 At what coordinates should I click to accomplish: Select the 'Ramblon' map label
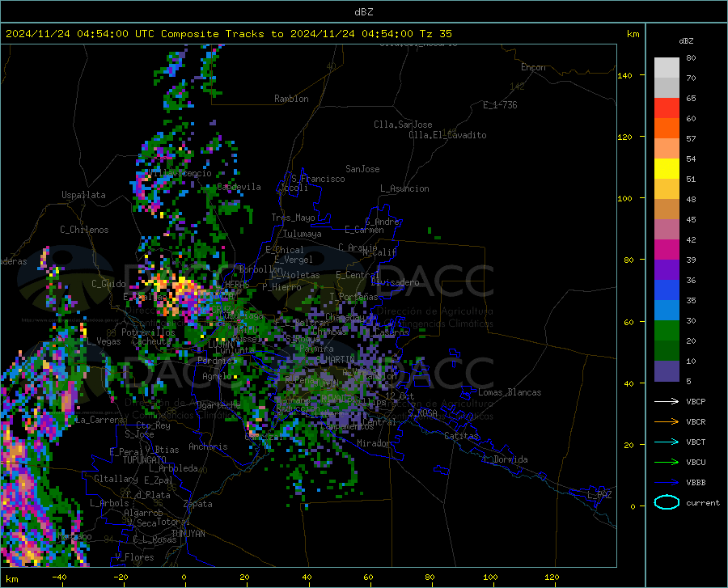pos(291,99)
